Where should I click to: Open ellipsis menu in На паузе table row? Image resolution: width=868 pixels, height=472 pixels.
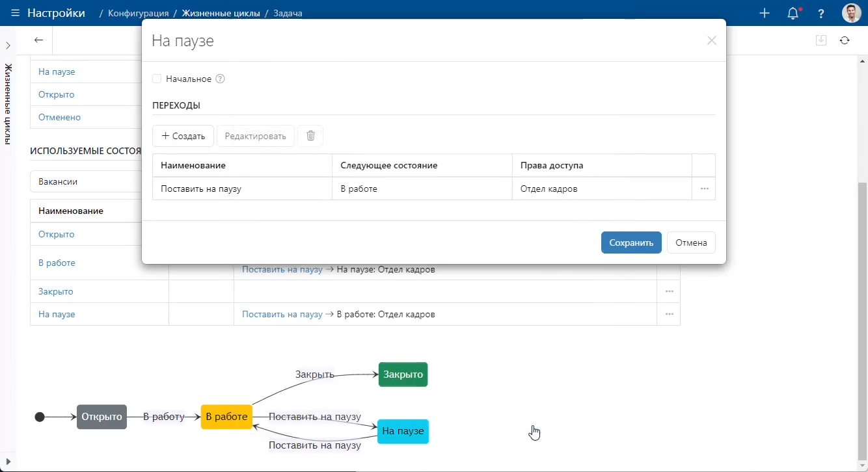click(x=669, y=314)
